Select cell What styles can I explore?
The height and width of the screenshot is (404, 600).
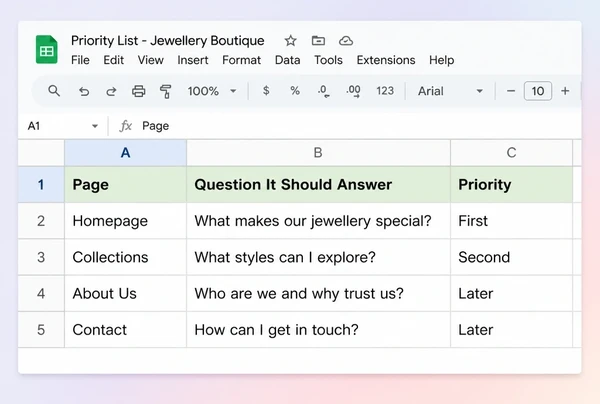click(318, 257)
